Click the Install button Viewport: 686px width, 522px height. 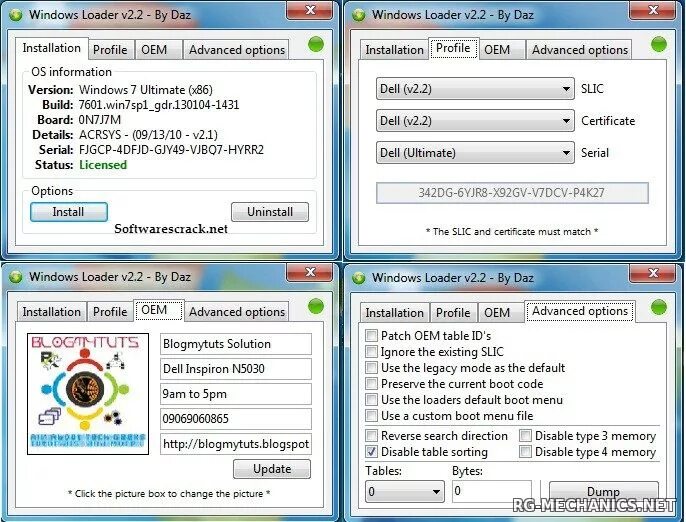(69, 212)
